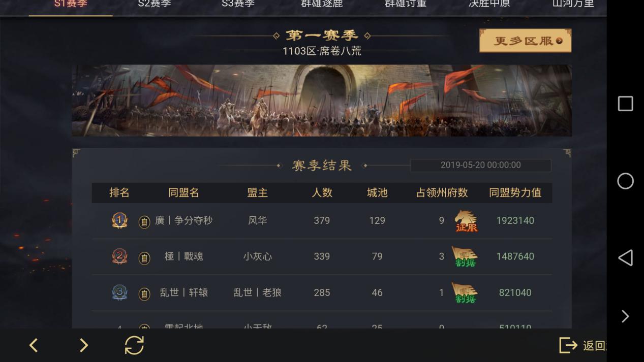This screenshot has height=362, width=644.
Task: Click alliance emblem beside 乱世丨轩辕
Action: [x=144, y=293]
